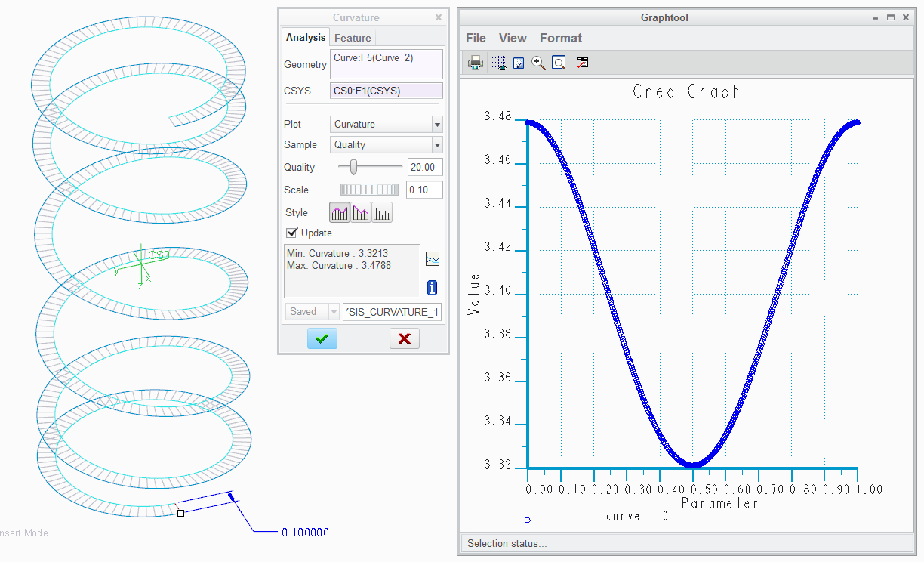
Task: Click the Max. Curvature : 3.4788 result
Action: click(339, 266)
